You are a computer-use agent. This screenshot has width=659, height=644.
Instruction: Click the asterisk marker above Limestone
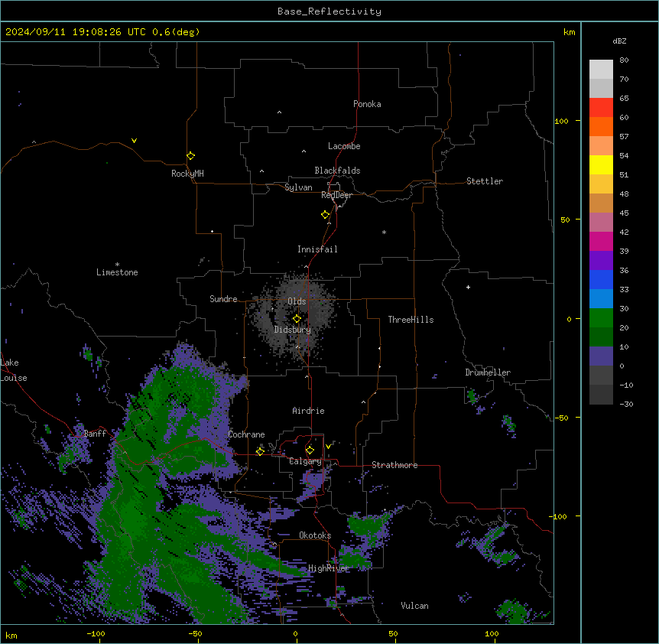point(117,265)
